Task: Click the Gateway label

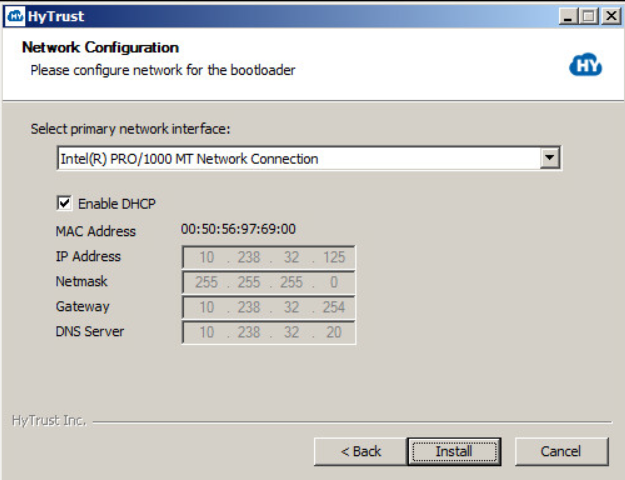Action: 83,307
